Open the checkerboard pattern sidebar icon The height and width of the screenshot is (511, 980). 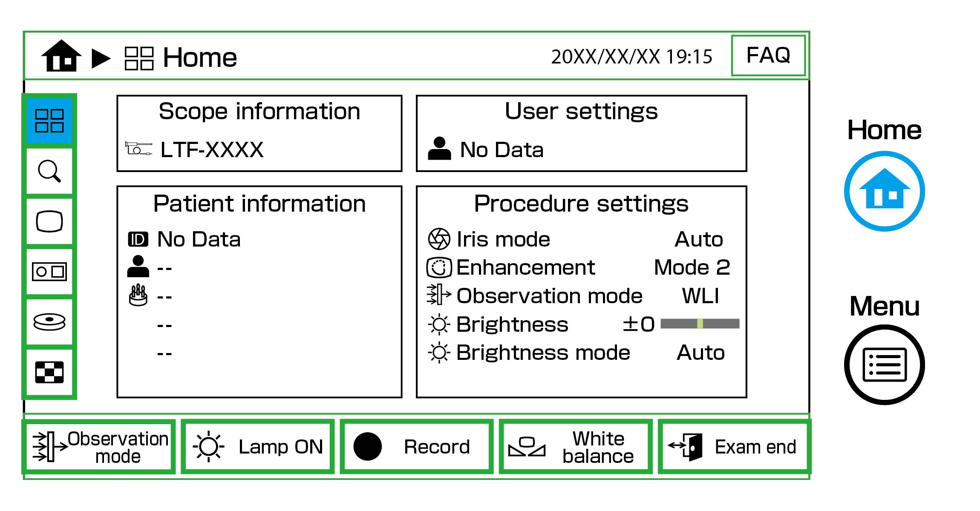[49, 372]
